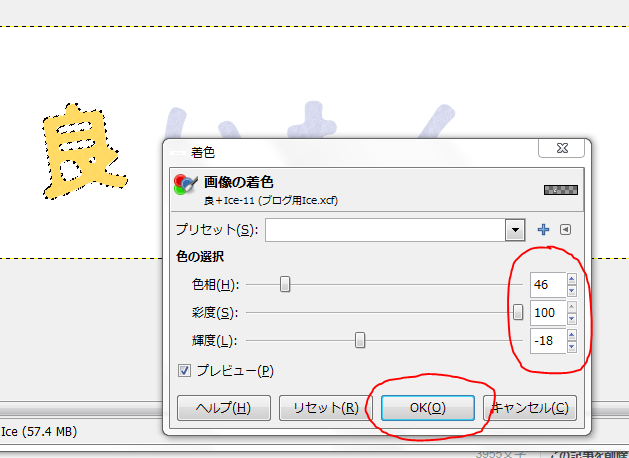
Task: Click the 輝度 value field showing -18
Action: pyautogui.click(x=548, y=341)
